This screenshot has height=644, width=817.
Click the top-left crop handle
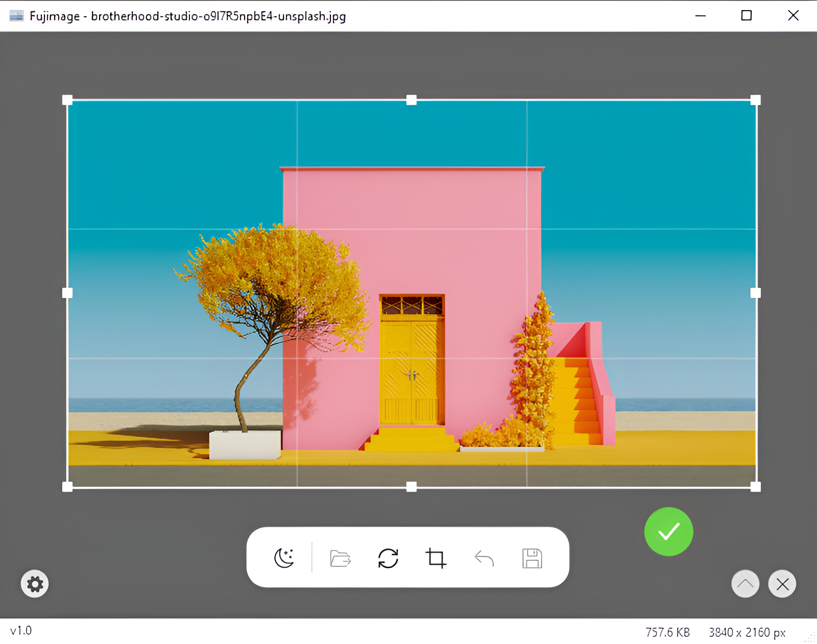67,100
